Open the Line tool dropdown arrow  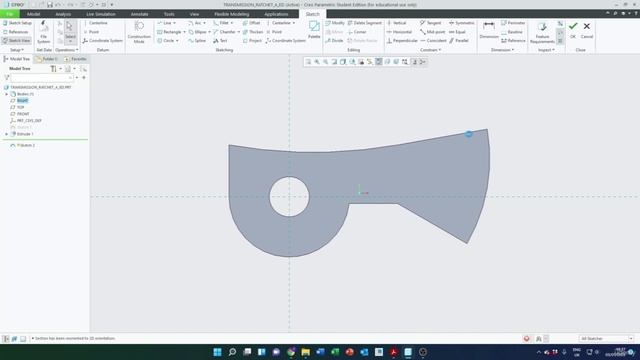click(x=175, y=23)
